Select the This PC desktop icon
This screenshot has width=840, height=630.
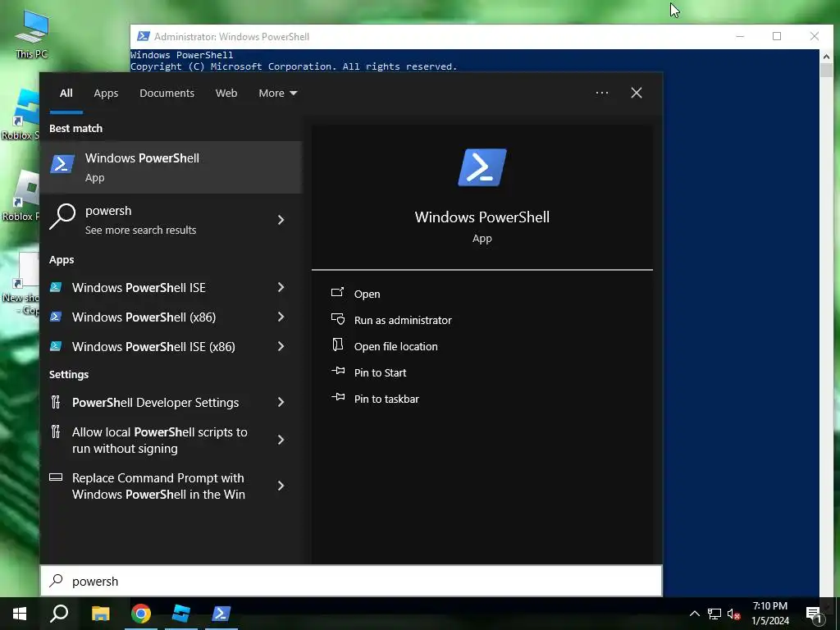click(32, 34)
